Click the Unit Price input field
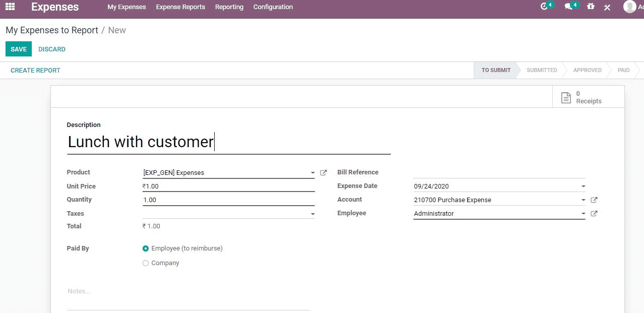Image resolution: width=644 pixels, height=313 pixels. tap(229, 186)
